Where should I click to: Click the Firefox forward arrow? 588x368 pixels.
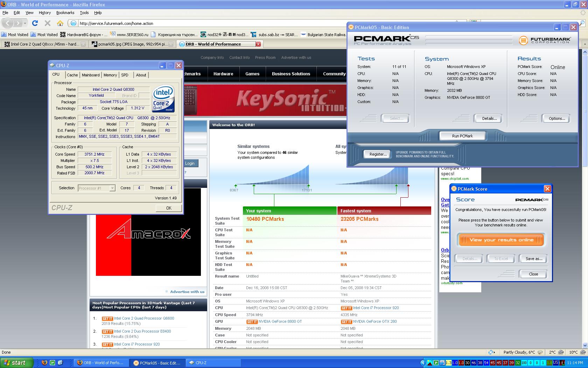pos(18,23)
